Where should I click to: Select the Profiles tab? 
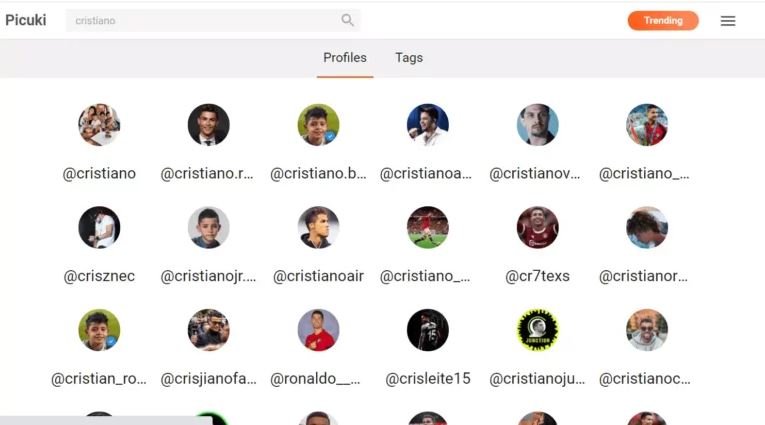(345, 58)
